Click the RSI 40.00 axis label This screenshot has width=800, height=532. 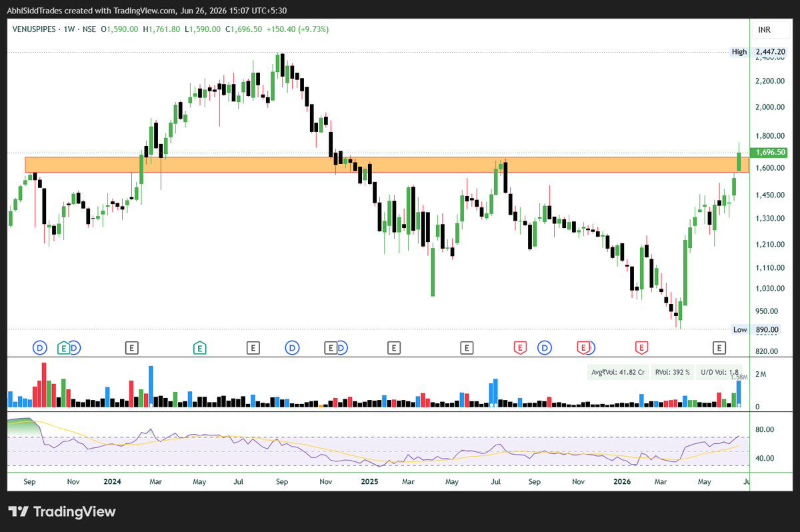click(x=764, y=459)
